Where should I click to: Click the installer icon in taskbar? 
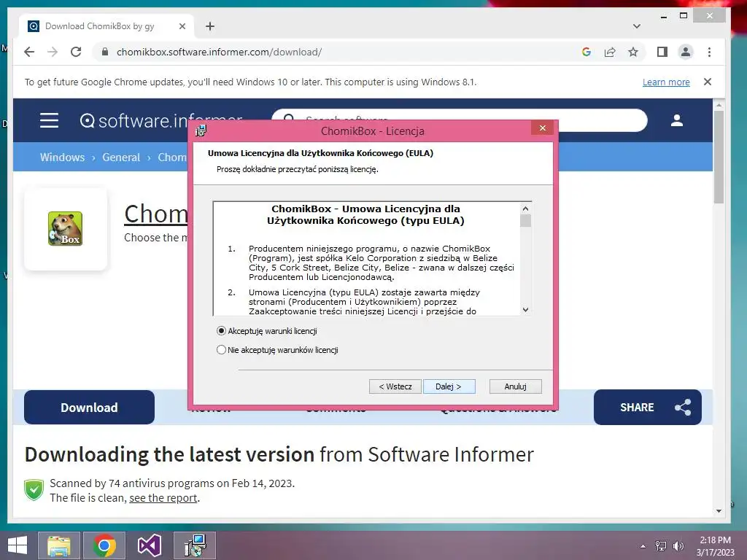coord(194,545)
